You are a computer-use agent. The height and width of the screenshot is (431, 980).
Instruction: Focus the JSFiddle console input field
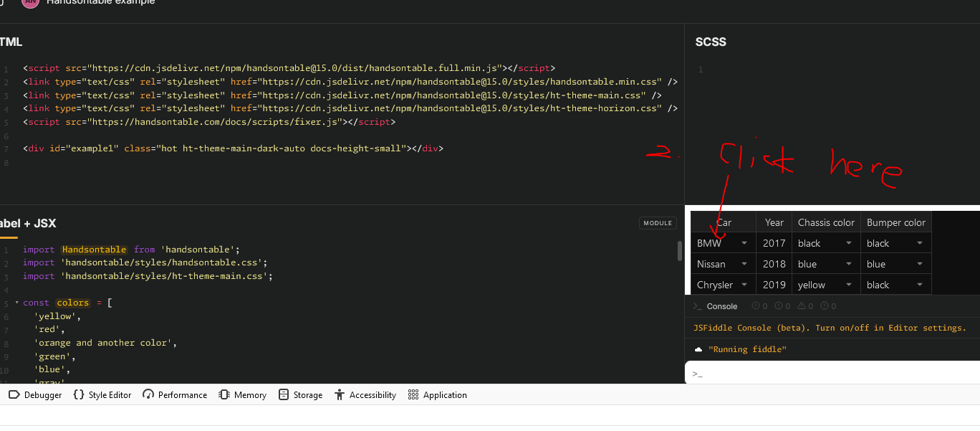(x=832, y=373)
